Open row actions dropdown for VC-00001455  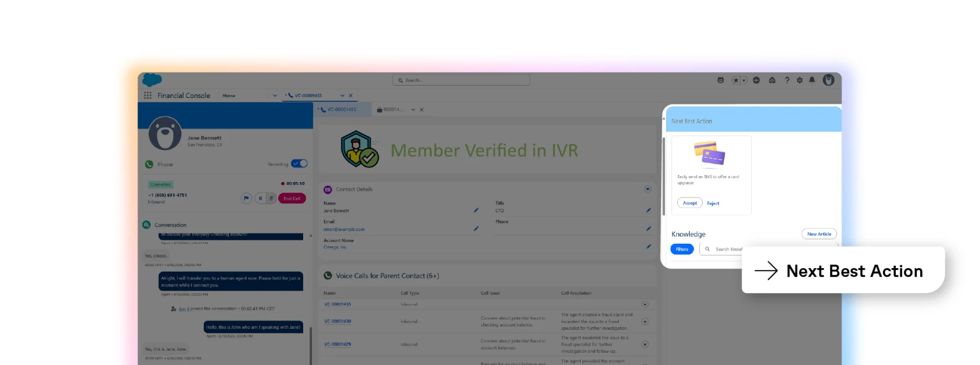point(645,304)
